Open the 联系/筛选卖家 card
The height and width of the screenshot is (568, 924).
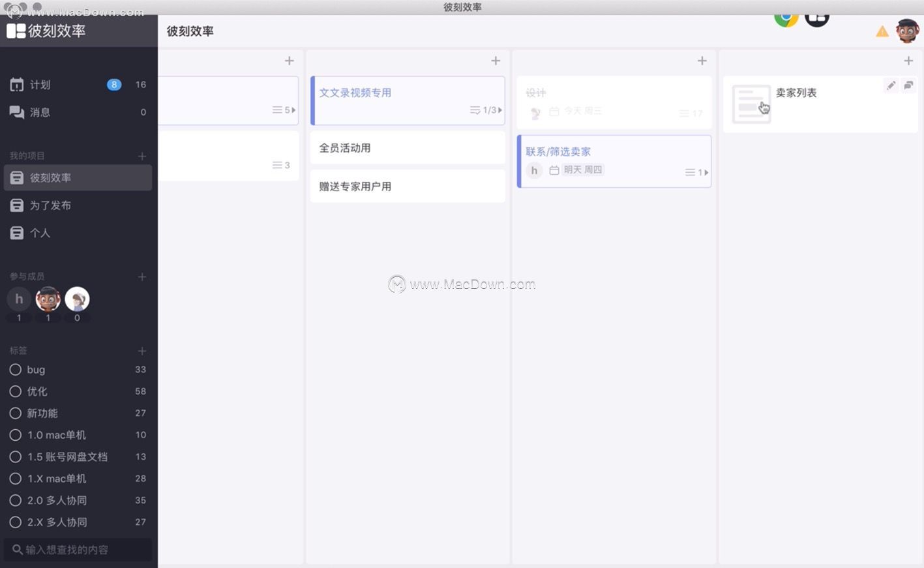tap(614, 161)
